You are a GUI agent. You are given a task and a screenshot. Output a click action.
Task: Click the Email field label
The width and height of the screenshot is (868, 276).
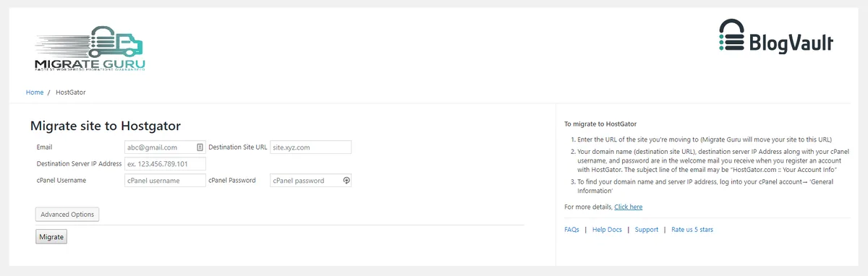pos(44,147)
